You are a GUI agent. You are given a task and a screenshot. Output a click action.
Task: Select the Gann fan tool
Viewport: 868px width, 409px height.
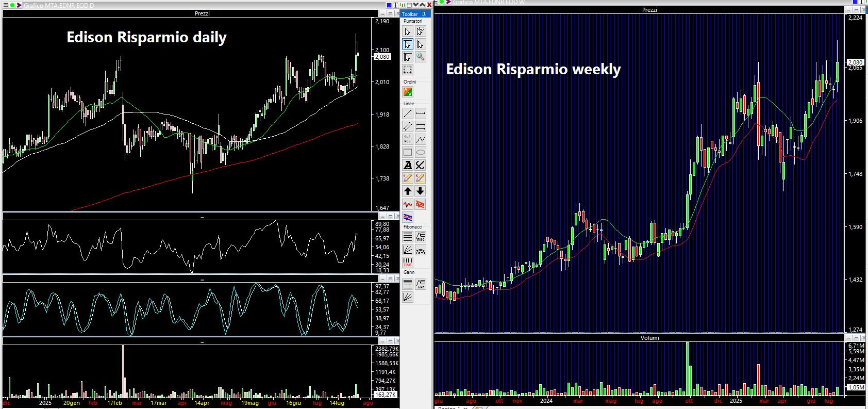[408, 297]
